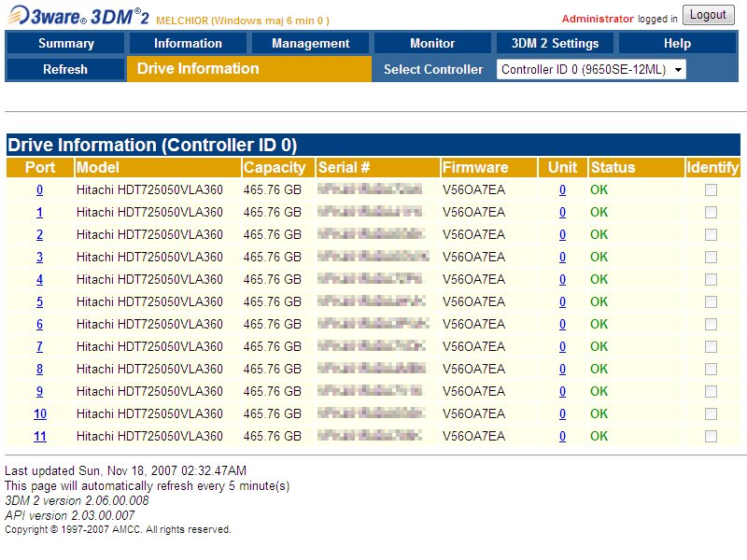Screen dimensions: 747x560
Task: Open unit 0 link in port 0 row
Action: (563, 190)
